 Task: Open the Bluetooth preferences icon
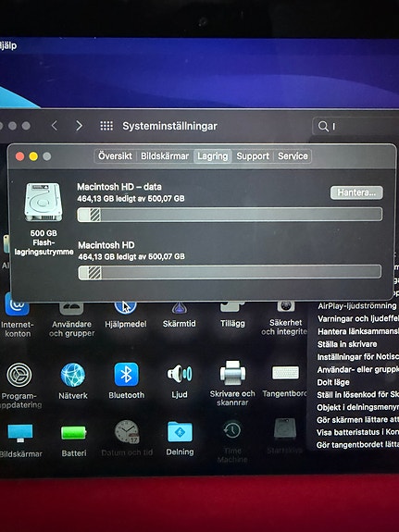(126, 374)
